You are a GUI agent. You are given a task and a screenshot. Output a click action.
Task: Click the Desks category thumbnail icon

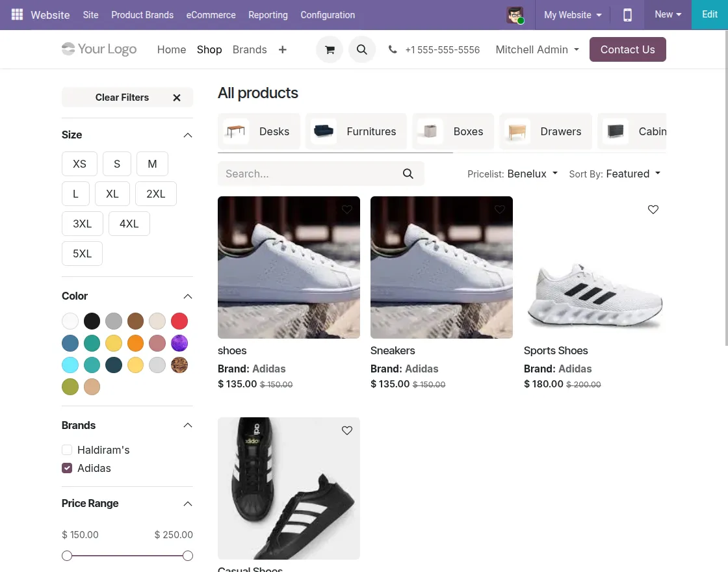(x=236, y=131)
